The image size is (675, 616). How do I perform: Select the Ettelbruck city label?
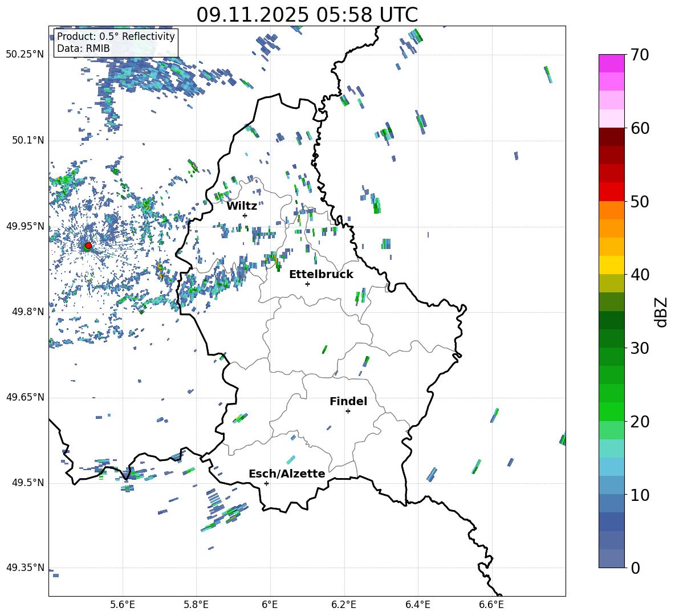[321, 274]
